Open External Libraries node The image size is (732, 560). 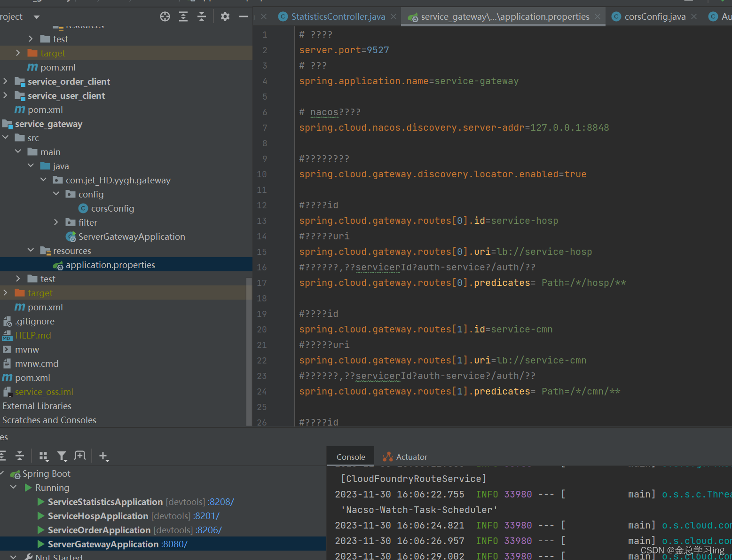(37, 406)
